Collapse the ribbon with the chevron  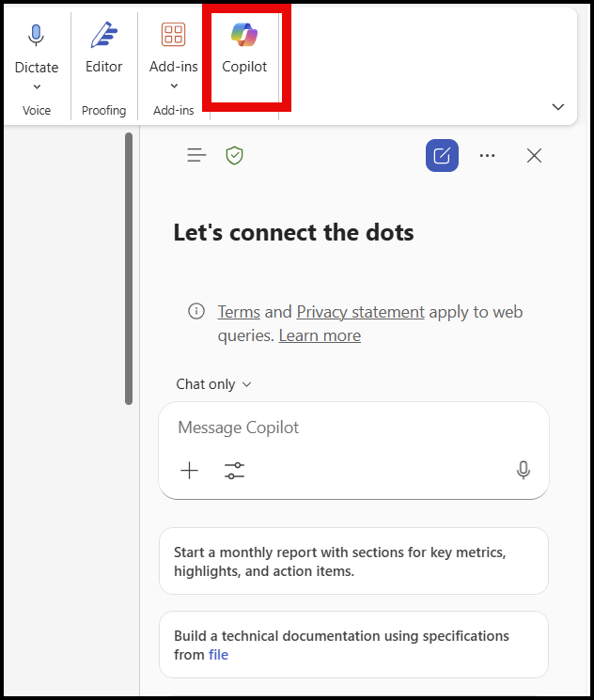(558, 107)
